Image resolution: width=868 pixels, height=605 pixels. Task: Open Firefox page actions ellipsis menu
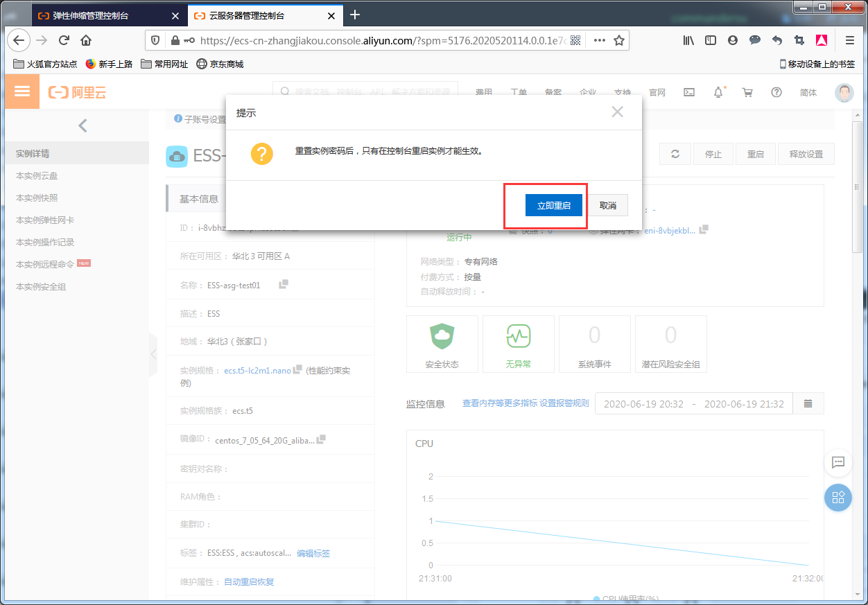(599, 40)
